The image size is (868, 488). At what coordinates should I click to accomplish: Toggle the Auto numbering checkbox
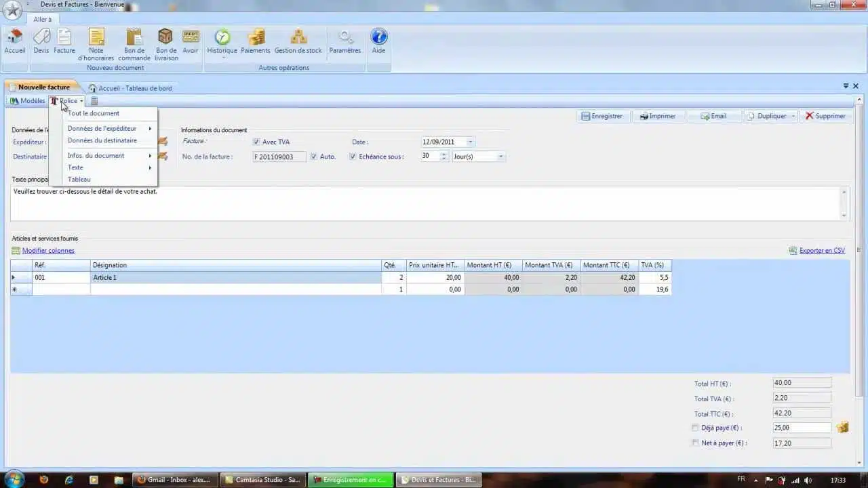pyautogui.click(x=314, y=157)
